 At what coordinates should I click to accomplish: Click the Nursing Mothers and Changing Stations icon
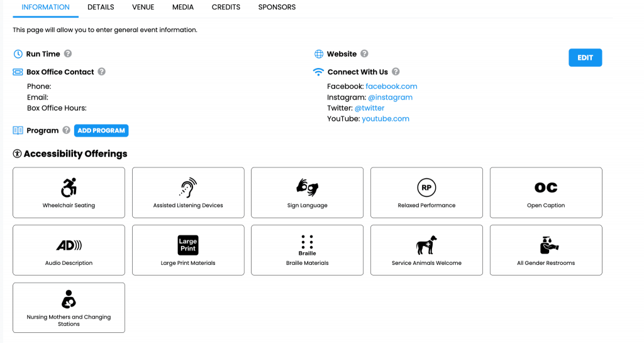coord(69,300)
